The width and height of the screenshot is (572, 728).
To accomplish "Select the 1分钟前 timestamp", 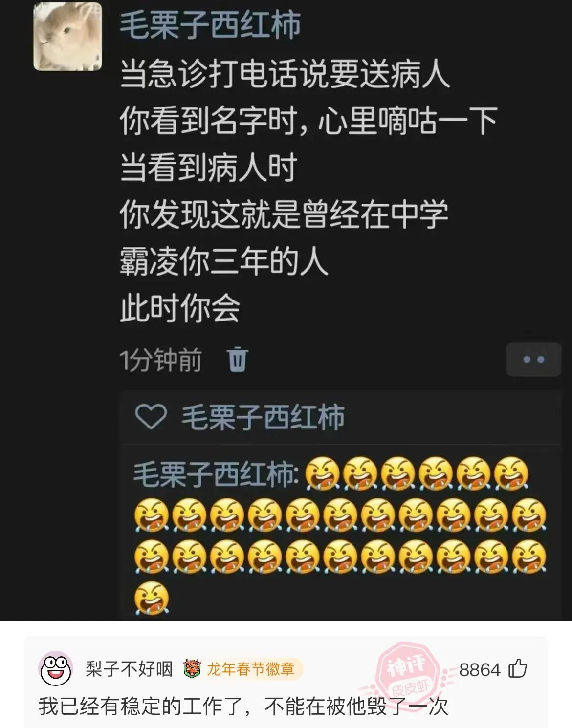I will (161, 360).
